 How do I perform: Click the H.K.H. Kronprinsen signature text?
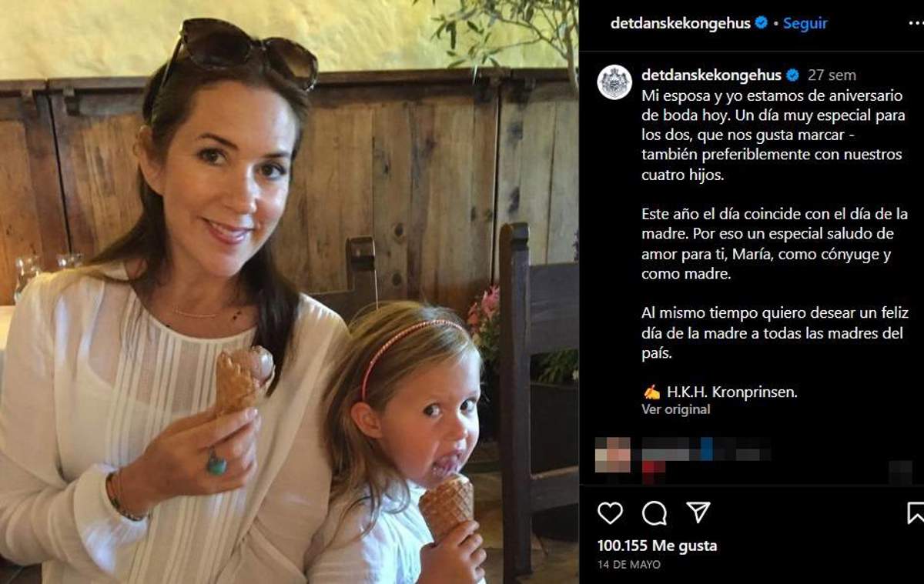[731, 392]
